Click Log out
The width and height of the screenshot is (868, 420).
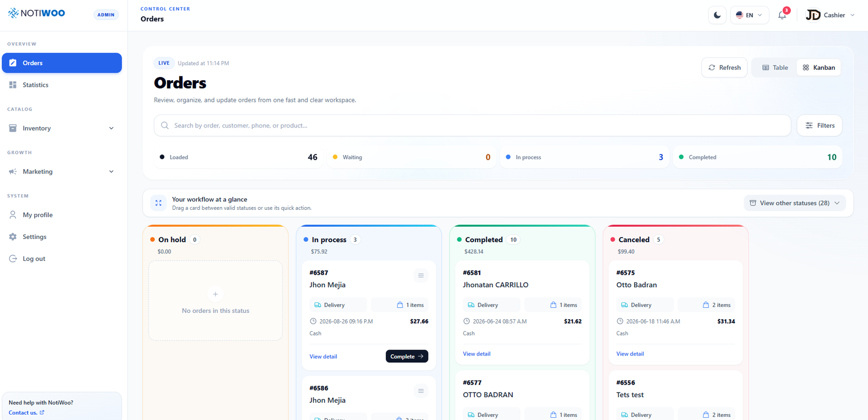click(x=62, y=259)
